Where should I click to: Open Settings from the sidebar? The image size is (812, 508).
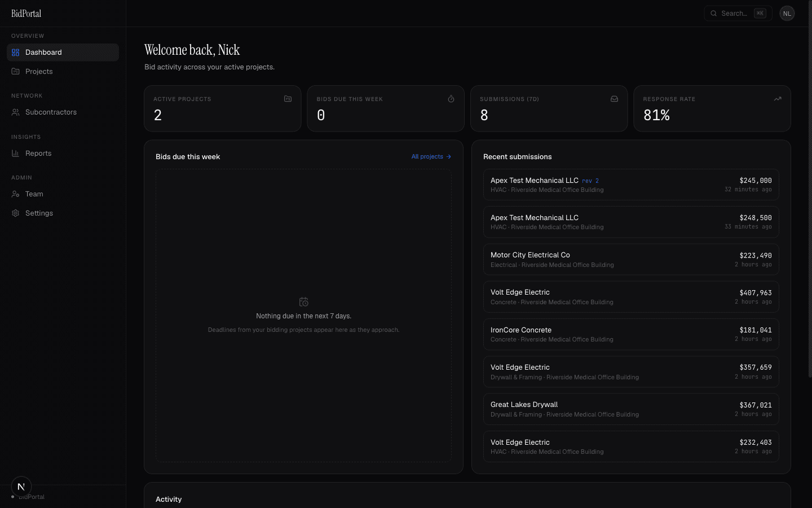pos(63,213)
